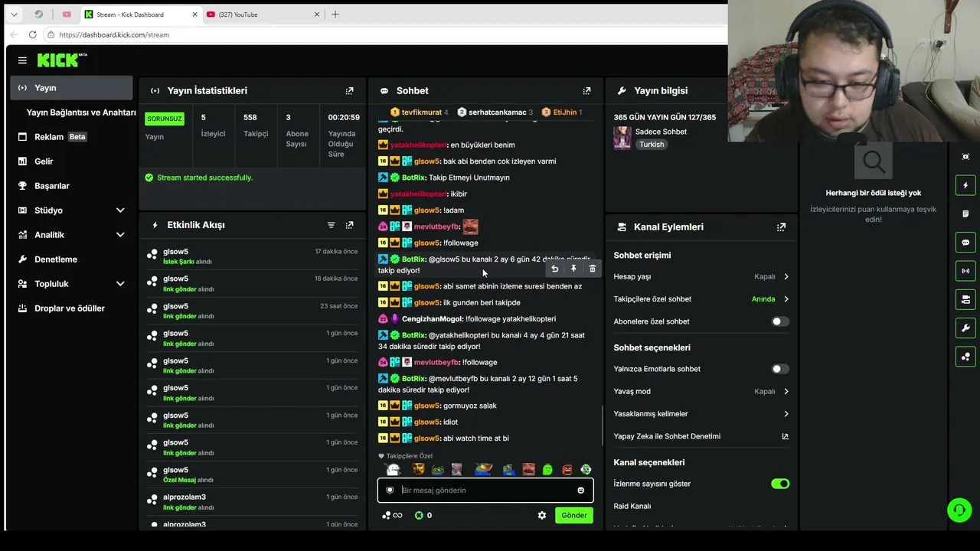Click the focus frame icon in side rail
Viewport: 980px width, 551px height.
coord(965,157)
